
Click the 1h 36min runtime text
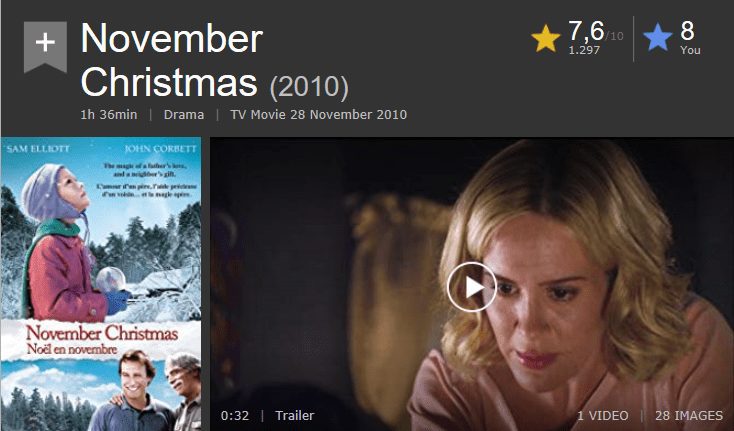(109, 115)
